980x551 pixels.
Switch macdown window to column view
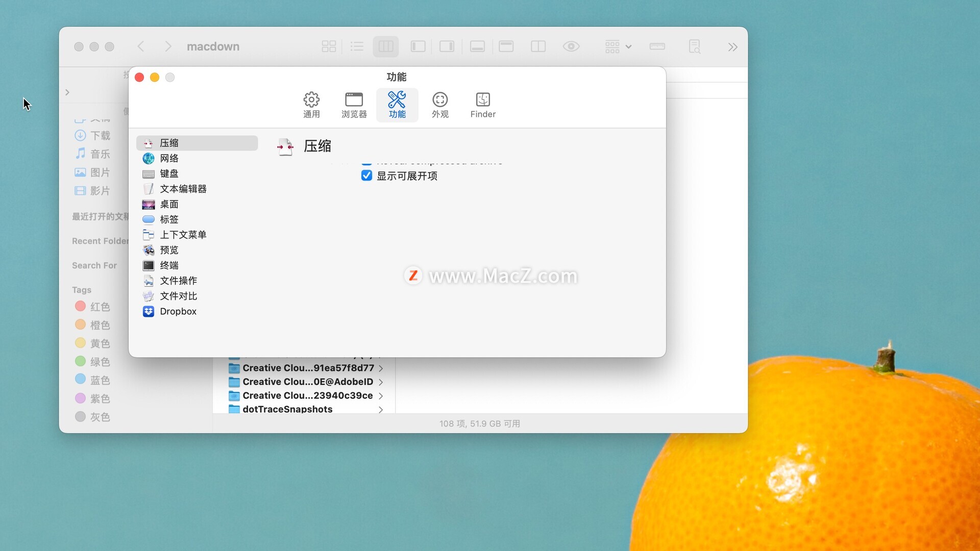[x=386, y=46]
